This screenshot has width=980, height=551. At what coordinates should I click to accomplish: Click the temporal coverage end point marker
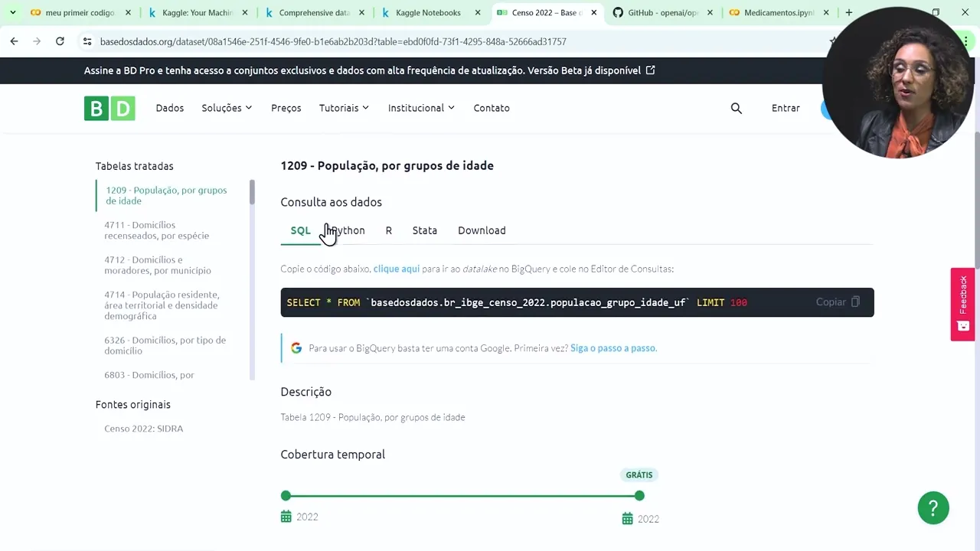639,496
